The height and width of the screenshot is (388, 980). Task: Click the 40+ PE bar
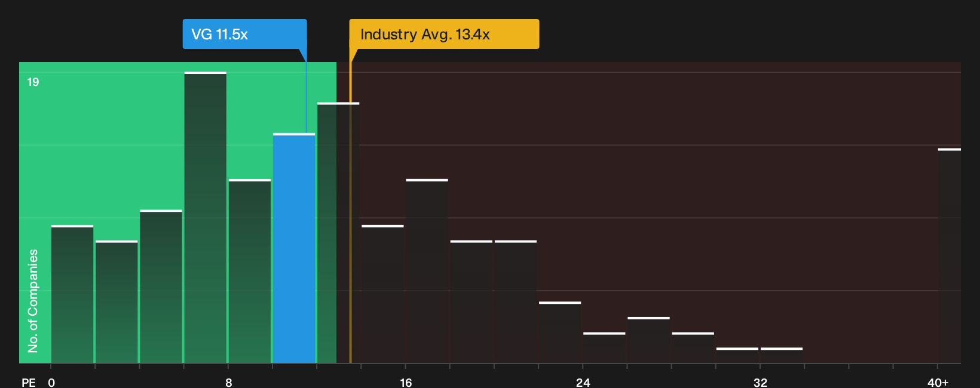point(949,255)
